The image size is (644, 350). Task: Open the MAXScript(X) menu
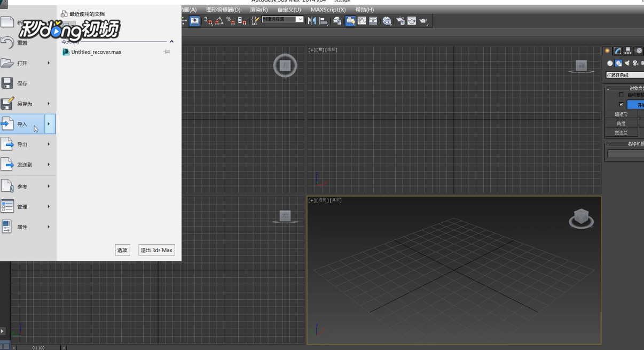click(x=328, y=10)
